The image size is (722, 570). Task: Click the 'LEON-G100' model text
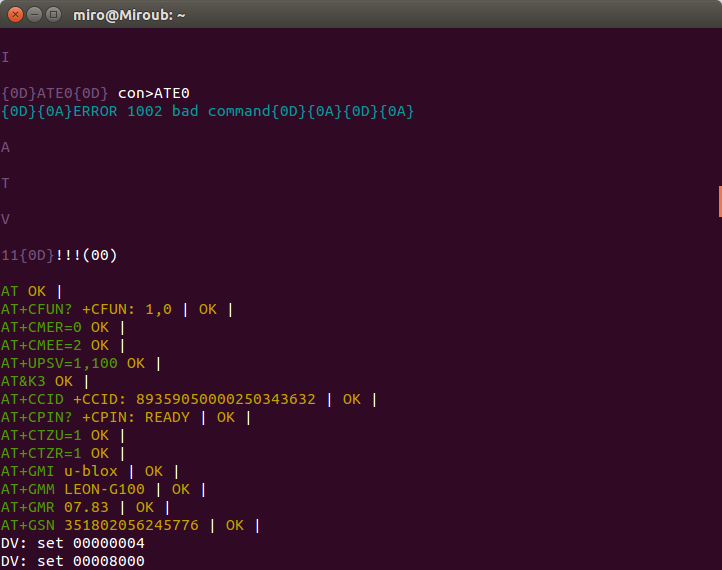[105, 489]
